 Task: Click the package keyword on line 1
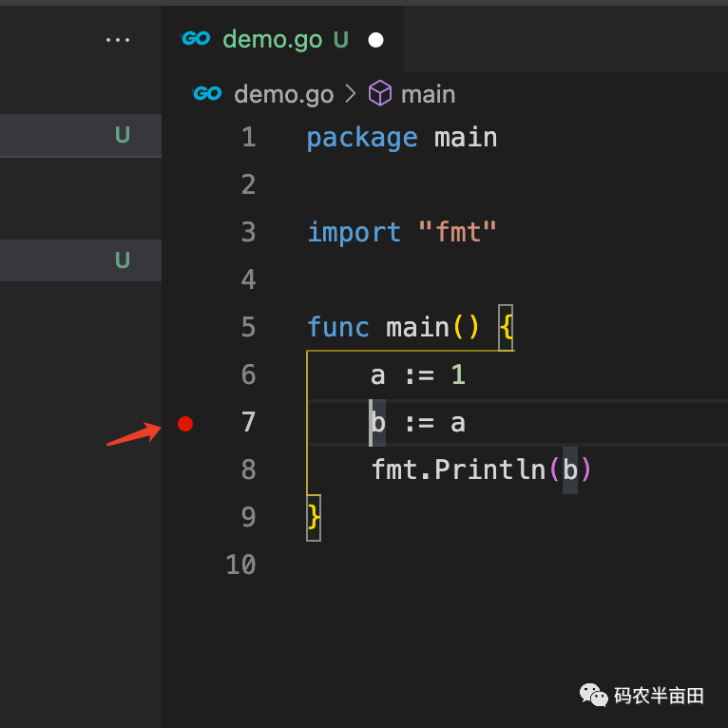[x=361, y=138]
